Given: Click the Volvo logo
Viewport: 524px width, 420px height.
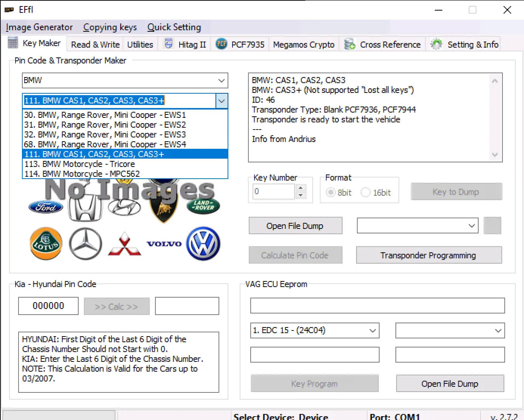Looking at the screenshot, I should (x=164, y=244).
